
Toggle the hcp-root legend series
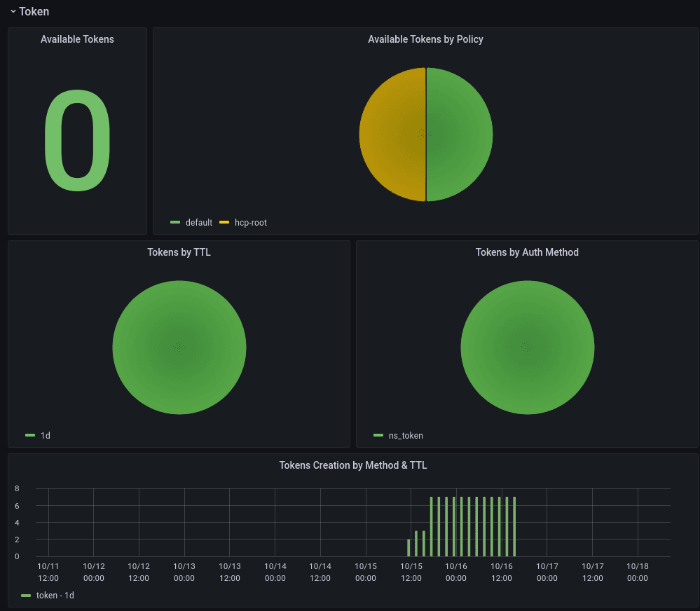click(x=250, y=222)
